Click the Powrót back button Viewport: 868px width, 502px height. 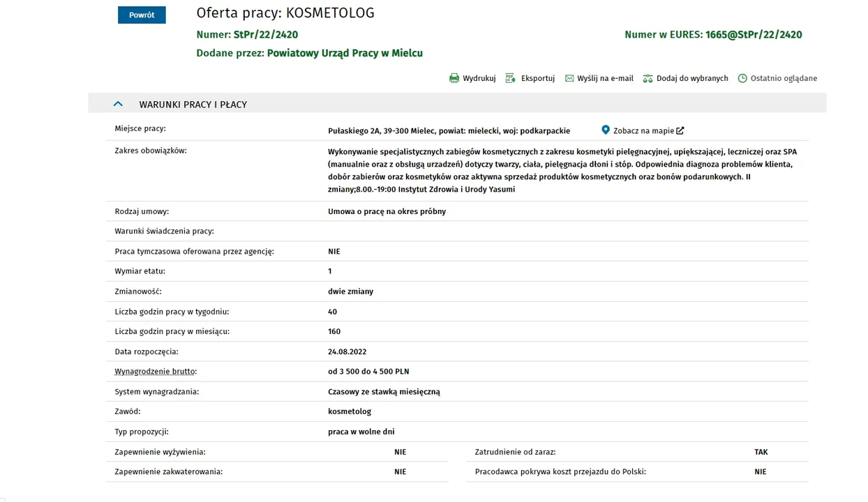tap(142, 15)
